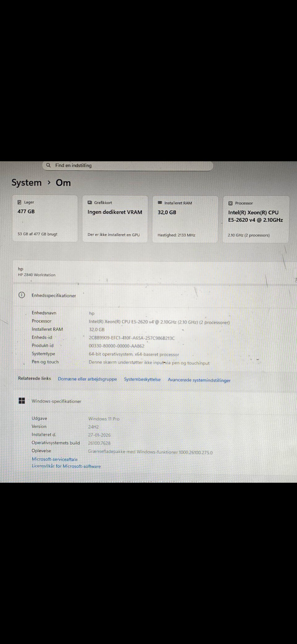297x644 pixels.
Task: Open the Systembeskyttelse link
Action: pyautogui.click(x=142, y=379)
